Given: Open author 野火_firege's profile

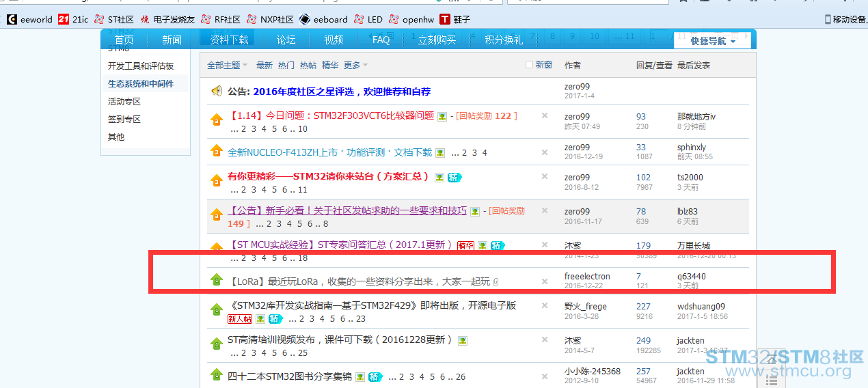Looking at the screenshot, I should point(586,307).
